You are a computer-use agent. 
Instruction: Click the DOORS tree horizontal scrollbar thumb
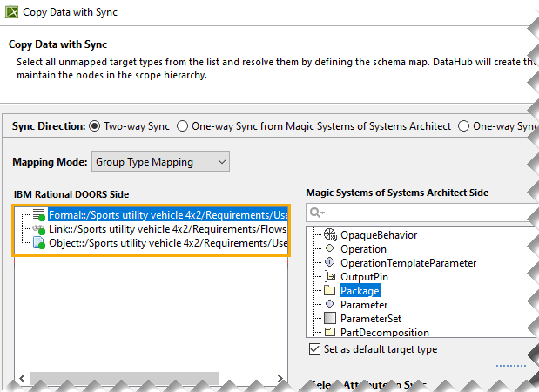[x=124, y=377]
